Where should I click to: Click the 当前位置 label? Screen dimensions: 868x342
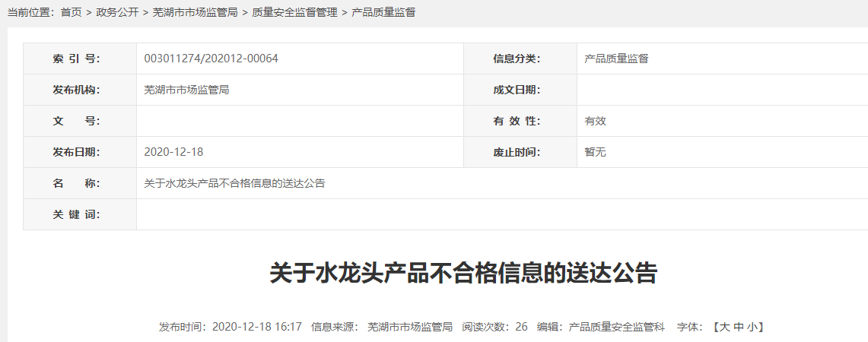pos(31,12)
